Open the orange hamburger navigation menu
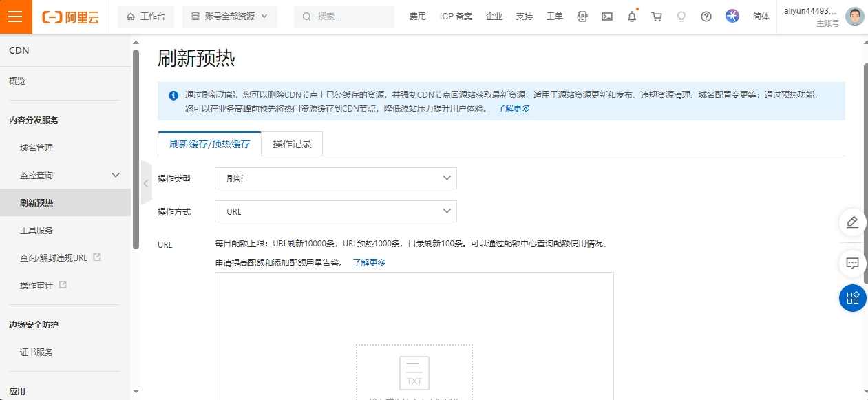Screen dimensions: 868x400 16,17
